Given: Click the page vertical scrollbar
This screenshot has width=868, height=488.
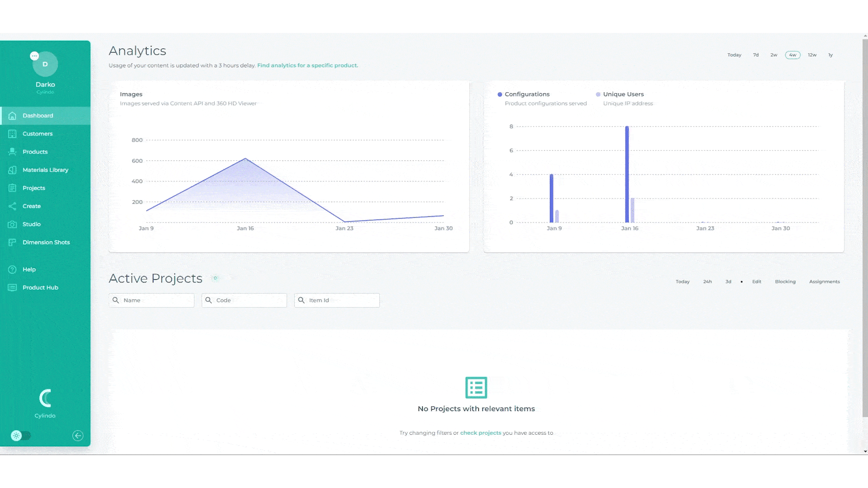Looking at the screenshot, I should click(865, 228).
